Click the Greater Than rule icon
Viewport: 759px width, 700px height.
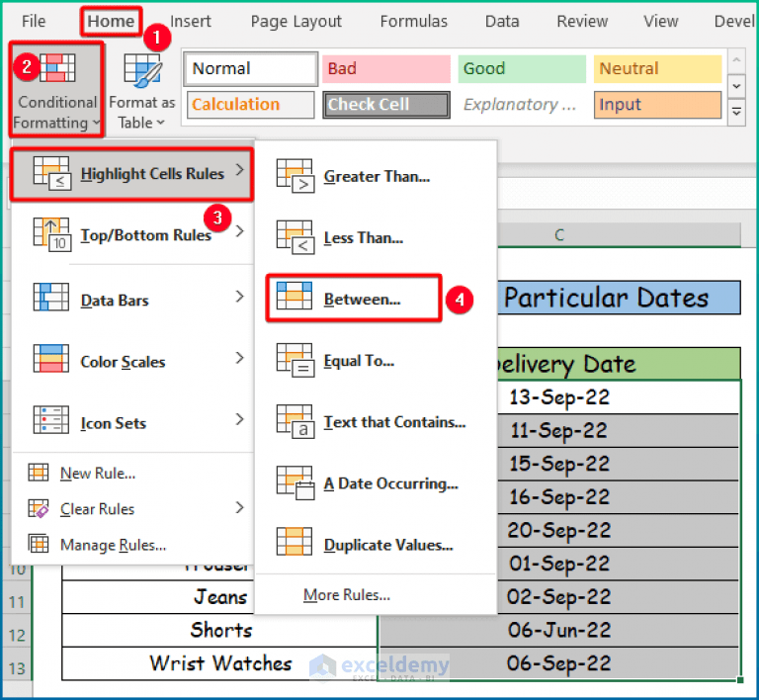coord(295,176)
